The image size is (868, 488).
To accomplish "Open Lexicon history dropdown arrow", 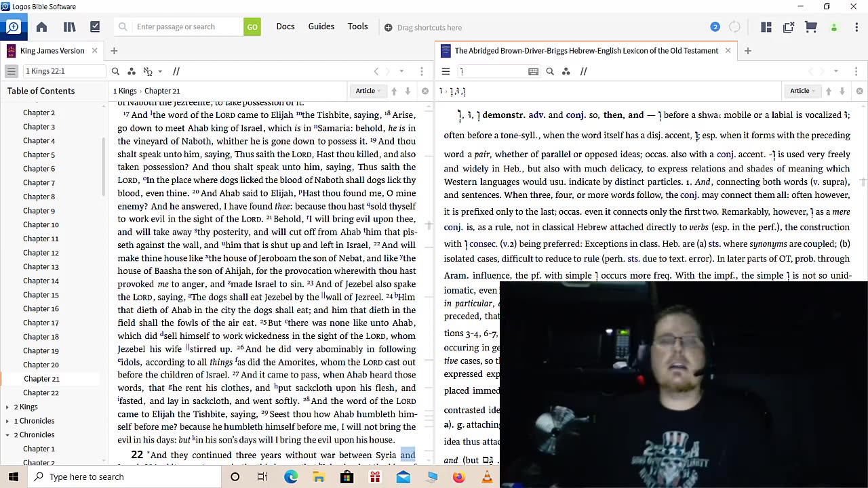I will (835, 71).
